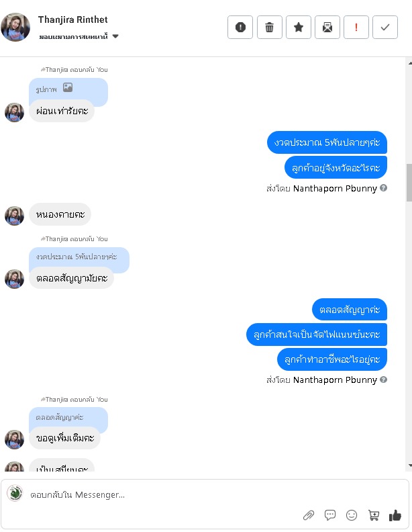Click the shopping cart order icon
The height and width of the screenshot is (532, 412).
pyautogui.click(x=373, y=515)
